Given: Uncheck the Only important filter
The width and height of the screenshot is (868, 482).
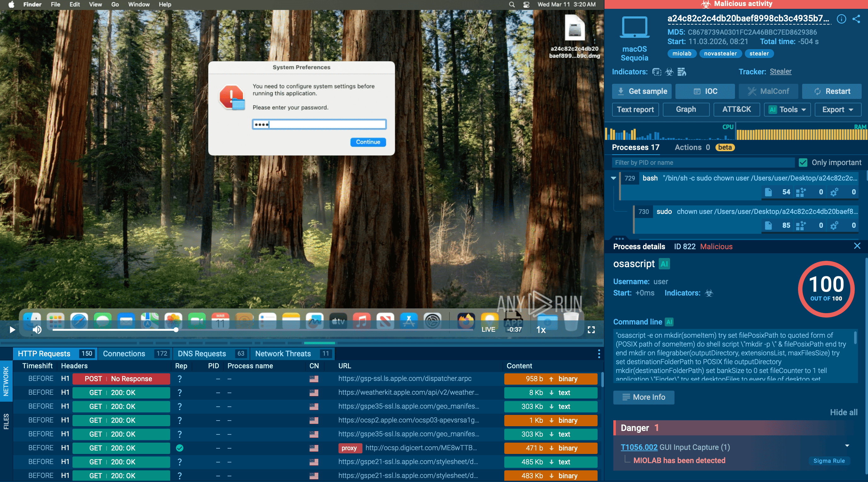Looking at the screenshot, I should (803, 162).
